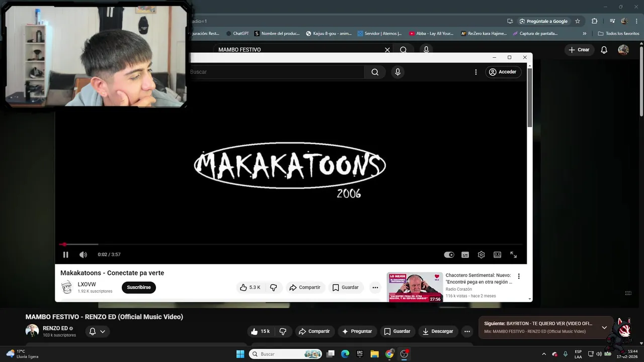
Task: Seek on the video progress bar
Action: [291, 244]
